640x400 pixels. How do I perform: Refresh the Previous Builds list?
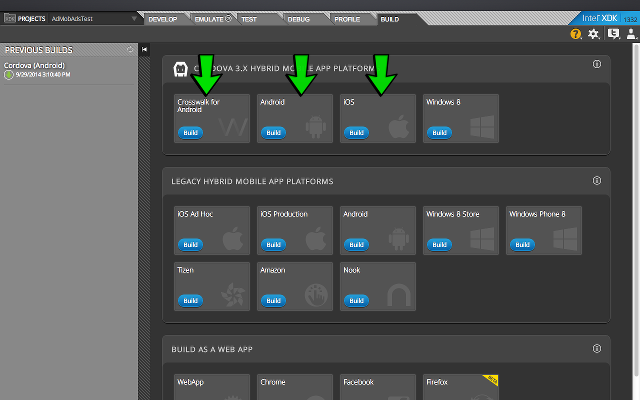[130, 50]
